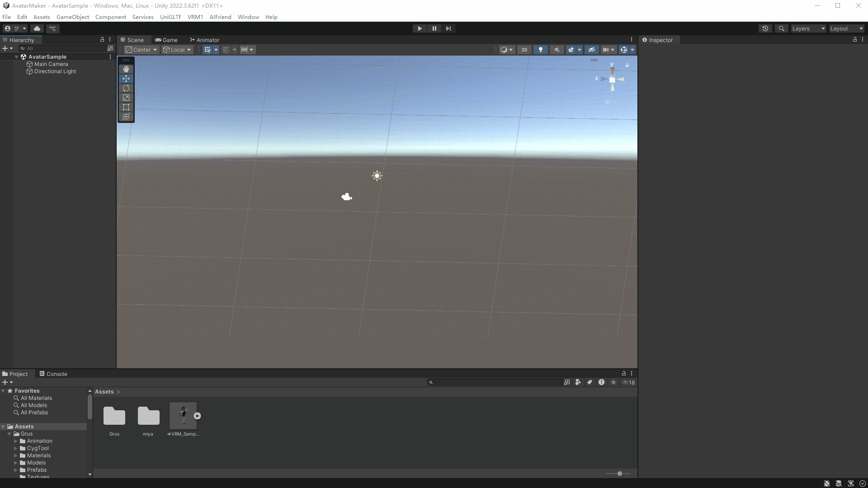Select the Rect transform tool
The width and height of the screenshot is (868, 488).
(x=126, y=107)
